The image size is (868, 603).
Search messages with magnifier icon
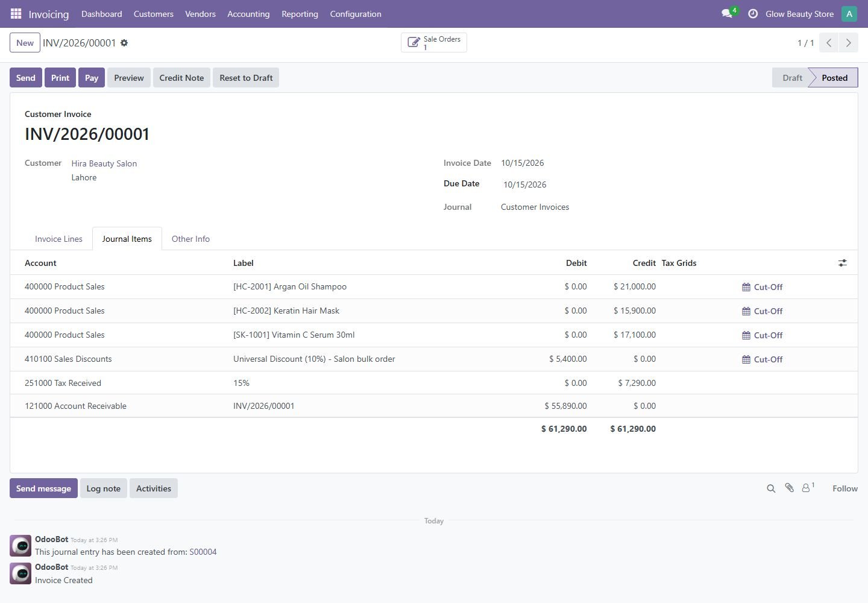coord(771,488)
